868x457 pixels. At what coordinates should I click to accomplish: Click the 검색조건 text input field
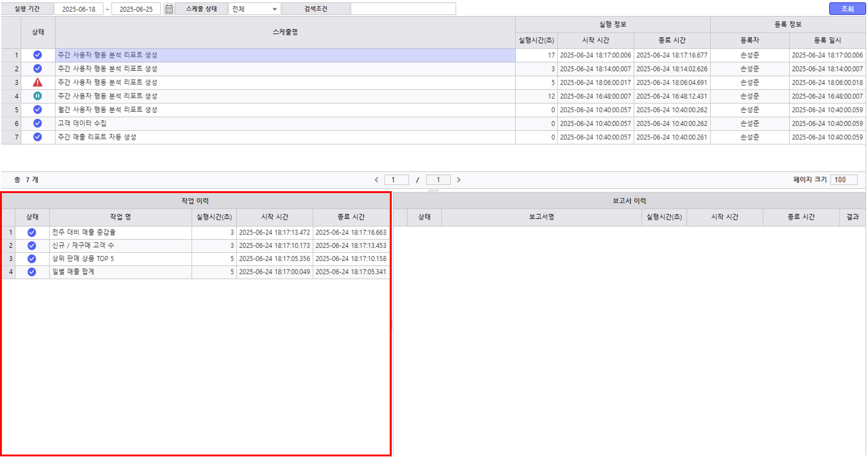point(403,9)
